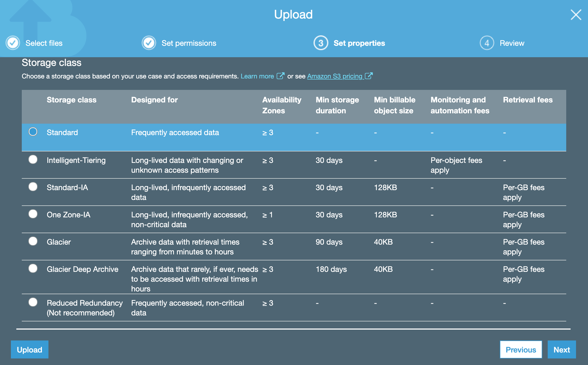588x365 pixels.
Task: Go to the Set permissions step
Action: [x=189, y=43]
